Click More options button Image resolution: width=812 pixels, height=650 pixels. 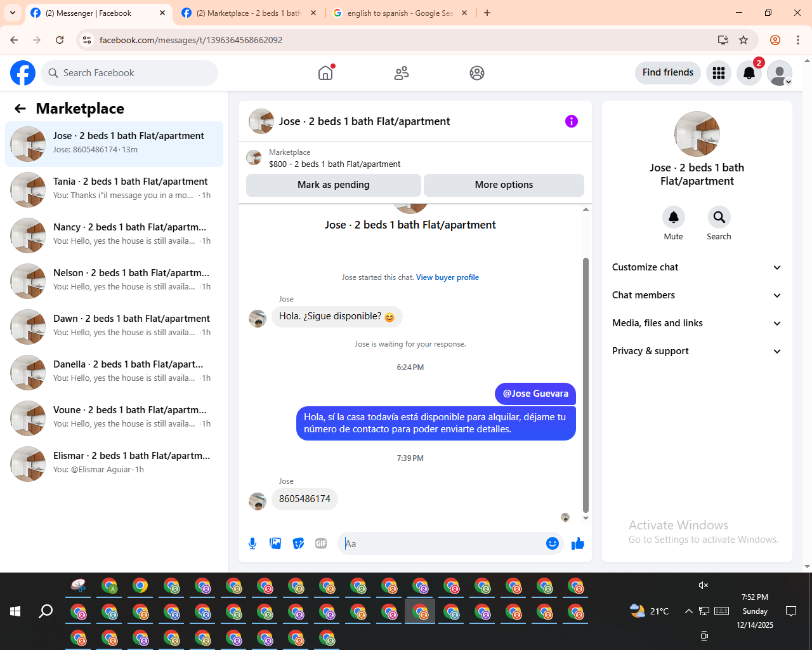pos(504,185)
